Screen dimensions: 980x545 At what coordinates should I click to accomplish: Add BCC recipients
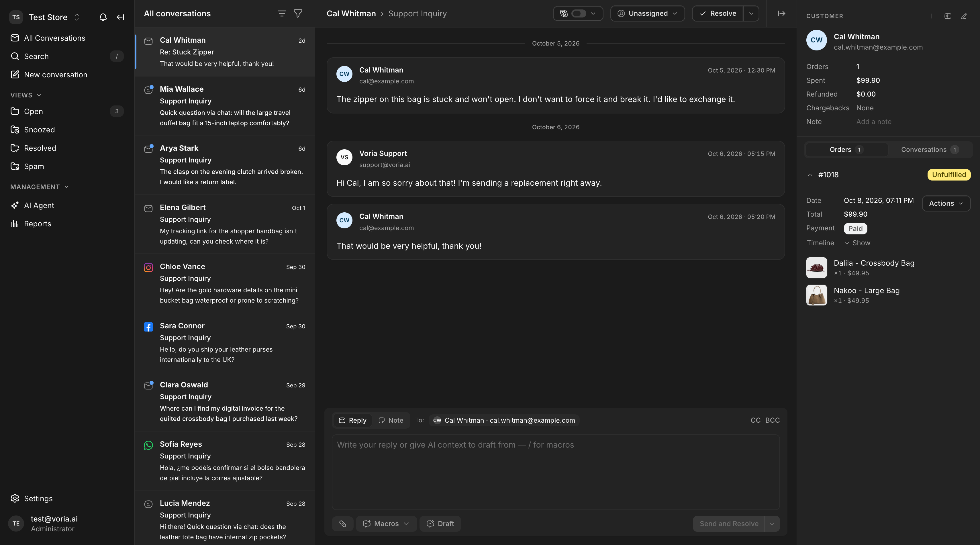click(x=772, y=420)
